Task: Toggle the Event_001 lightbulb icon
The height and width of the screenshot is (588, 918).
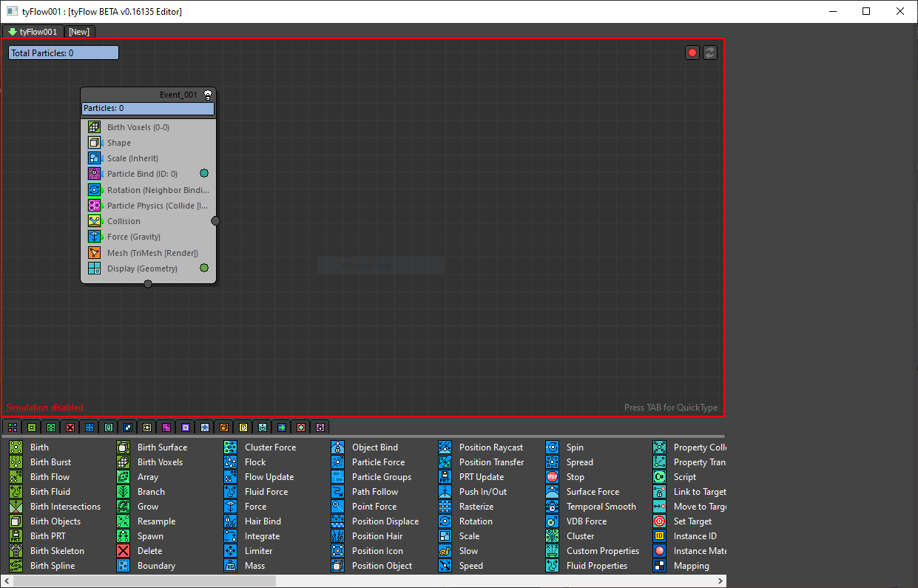Action: pyautogui.click(x=208, y=95)
